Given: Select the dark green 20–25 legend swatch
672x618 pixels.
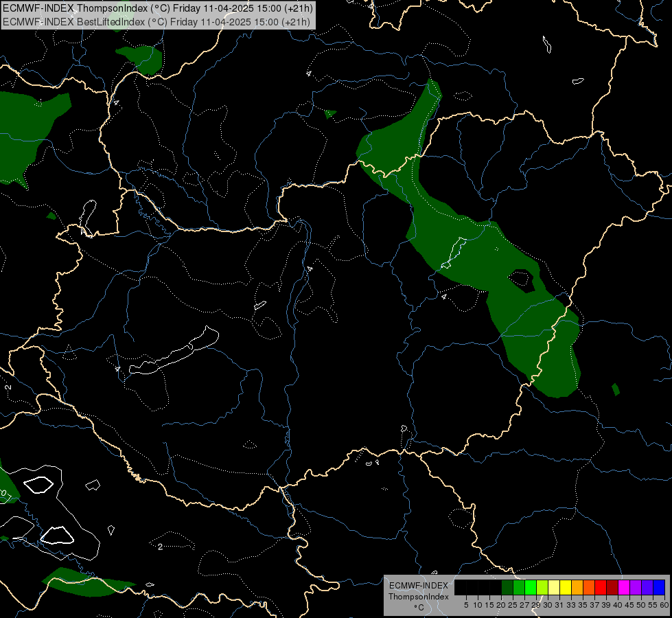Looking at the screenshot, I should [x=507, y=587].
